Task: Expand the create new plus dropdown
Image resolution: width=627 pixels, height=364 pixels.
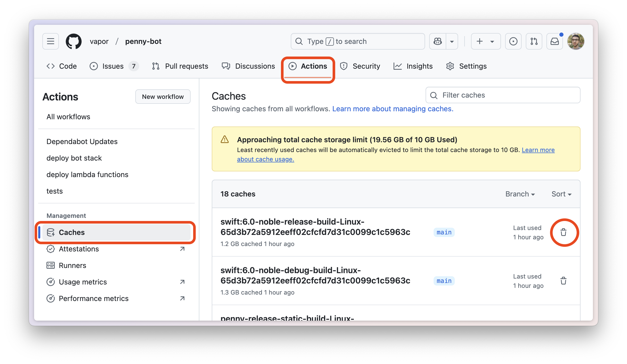Action: [x=485, y=41]
